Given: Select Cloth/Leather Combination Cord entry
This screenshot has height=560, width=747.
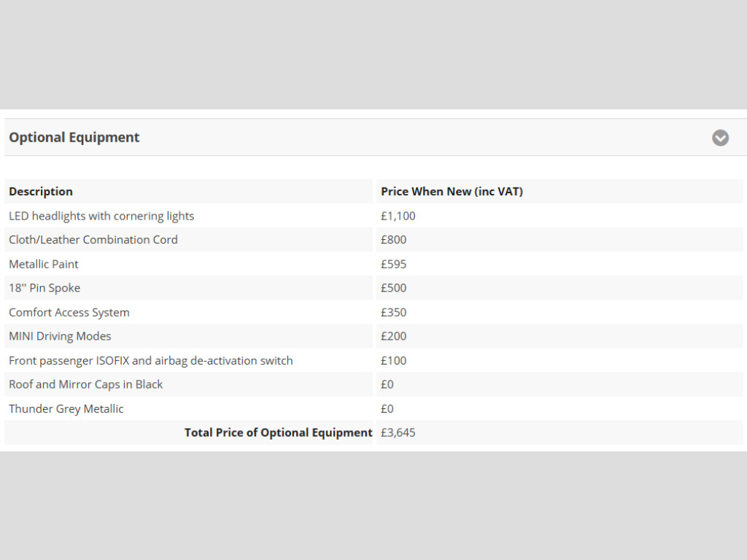Looking at the screenshot, I should (x=93, y=239).
